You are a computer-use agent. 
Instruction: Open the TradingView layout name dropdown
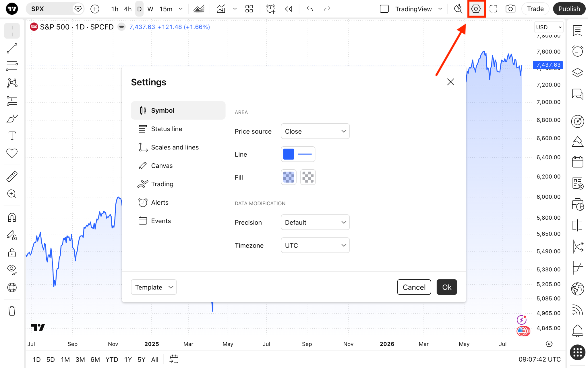click(440, 9)
